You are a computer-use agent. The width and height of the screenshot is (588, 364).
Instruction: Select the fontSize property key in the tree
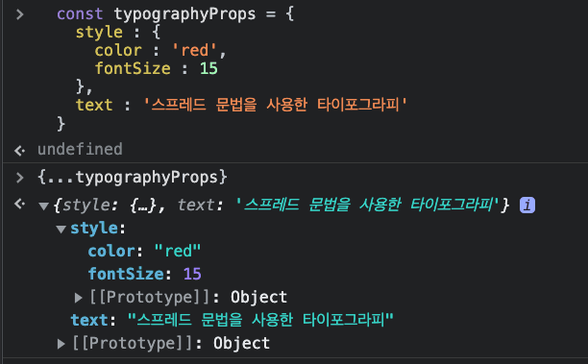pyautogui.click(x=126, y=274)
